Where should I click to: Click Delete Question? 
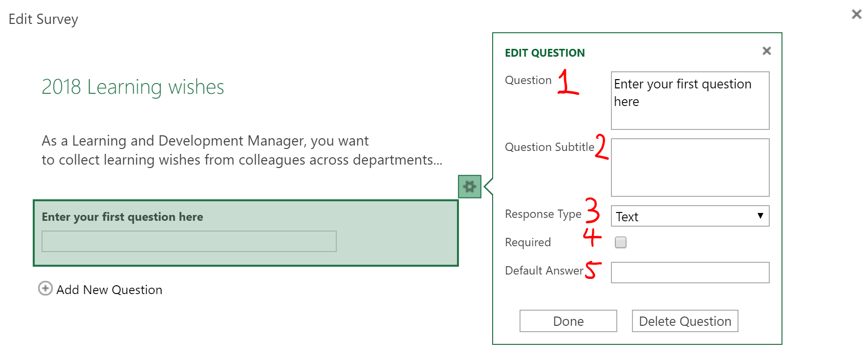click(x=684, y=321)
